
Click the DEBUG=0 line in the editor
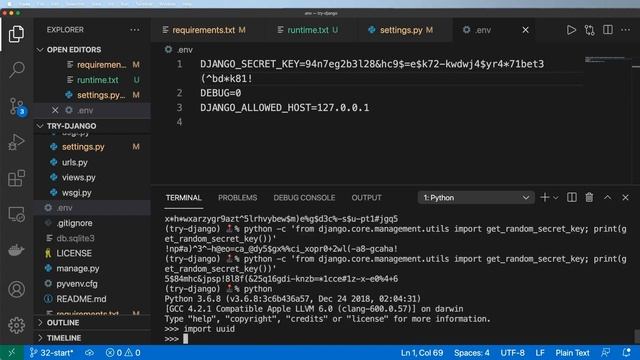(220, 93)
